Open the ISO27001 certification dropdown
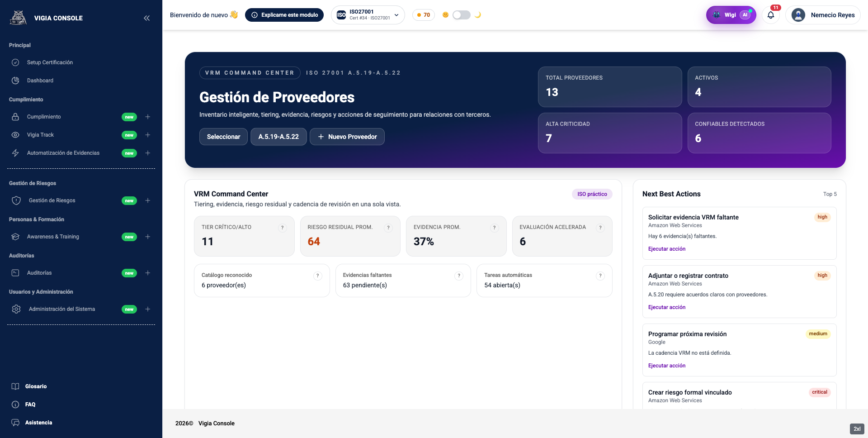This screenshot has width=868, height=438. pyautogui.click(x=368, y=15)
